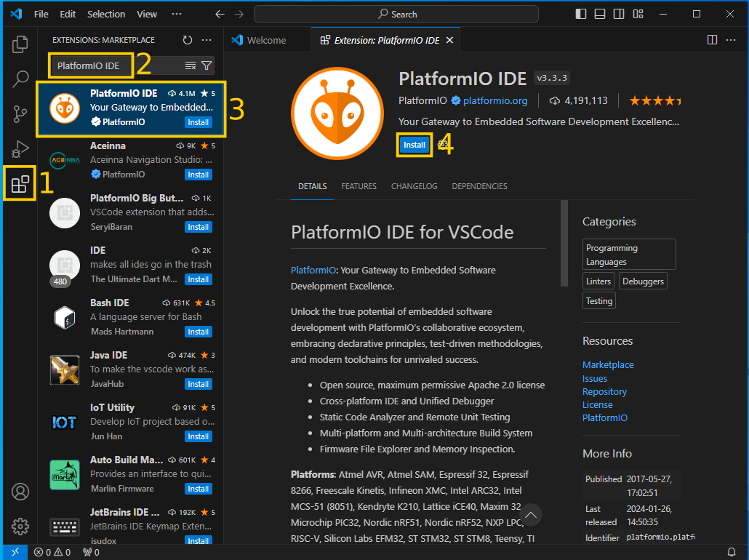Select the Programming Languages category tag
Viewport: 749px width, 560px height.
coord(629,255)
